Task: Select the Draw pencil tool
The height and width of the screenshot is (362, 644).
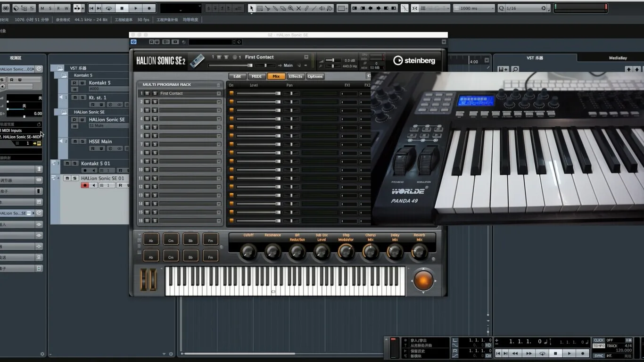Action: pyautogui.click(x=306, y=8)
